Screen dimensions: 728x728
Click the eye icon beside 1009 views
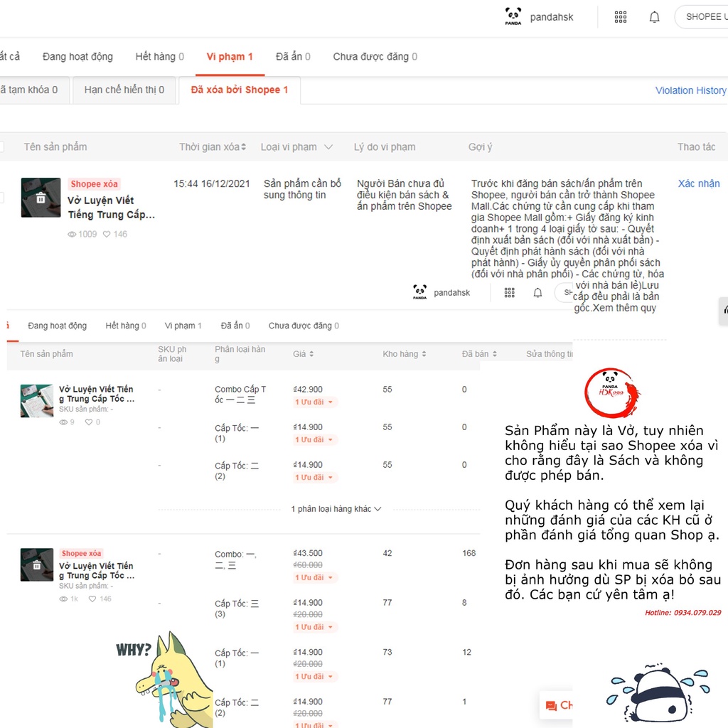click(72, 235)
